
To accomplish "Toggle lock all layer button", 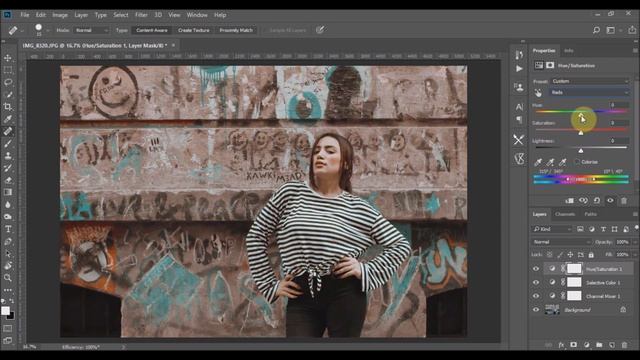I will coord(591,255).
